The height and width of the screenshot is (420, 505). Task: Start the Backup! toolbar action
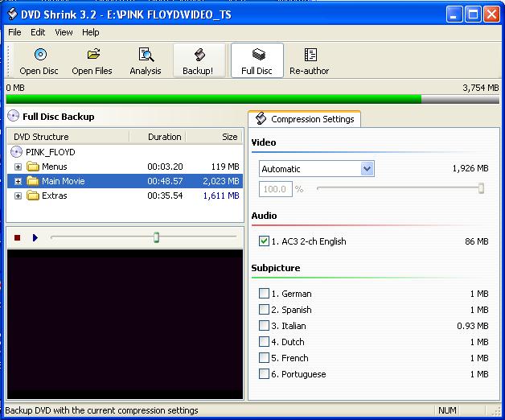(199, 61)
